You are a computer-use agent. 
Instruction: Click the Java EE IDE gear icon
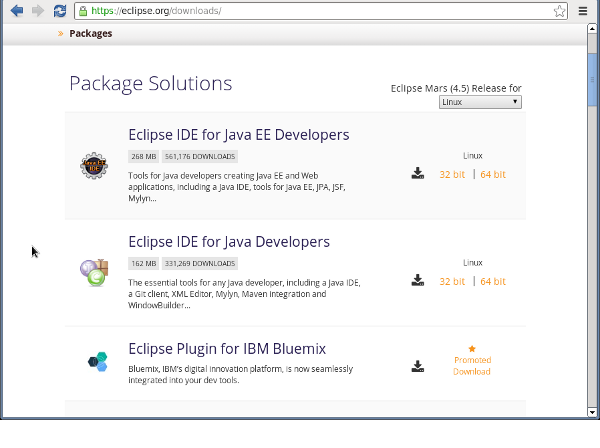point(94,166)
